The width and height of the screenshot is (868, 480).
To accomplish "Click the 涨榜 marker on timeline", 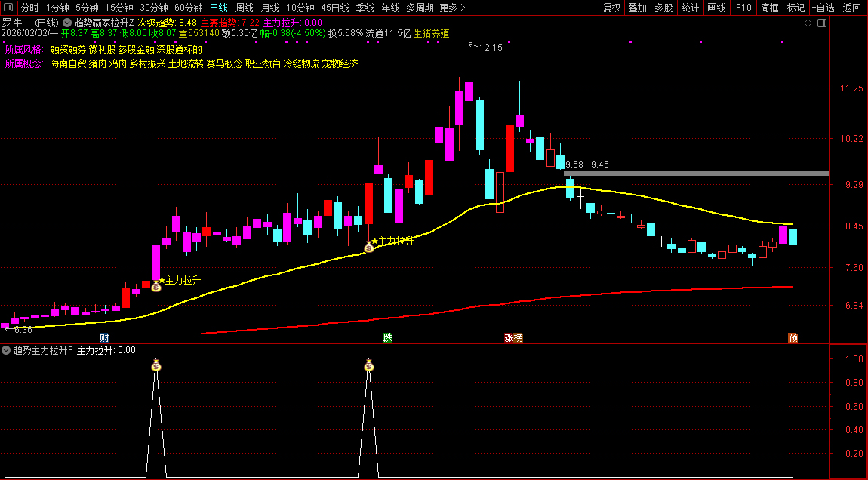I will [514, 337].
